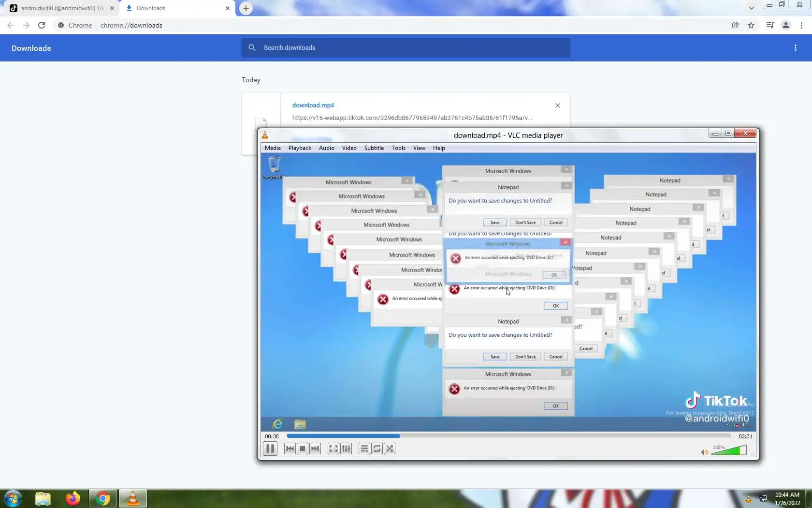Go back in Chrome
This screenshot has width=812, height=508.
click(11, 25)
